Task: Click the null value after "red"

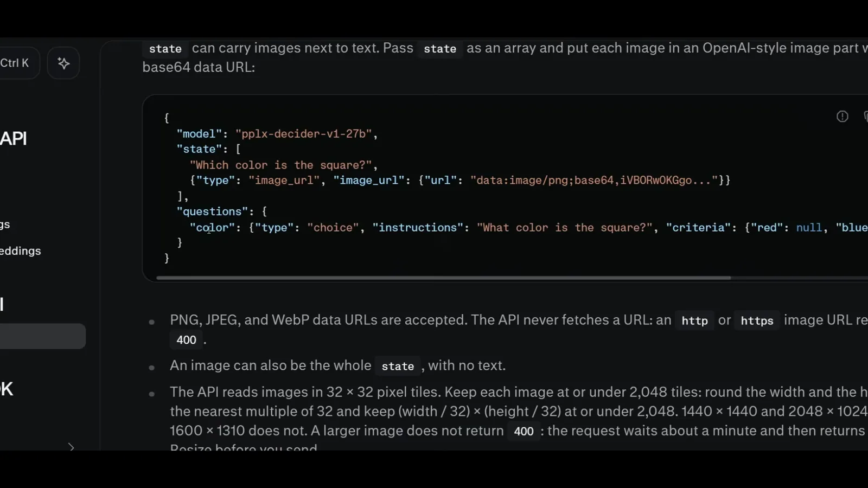Action: (809, 228)
